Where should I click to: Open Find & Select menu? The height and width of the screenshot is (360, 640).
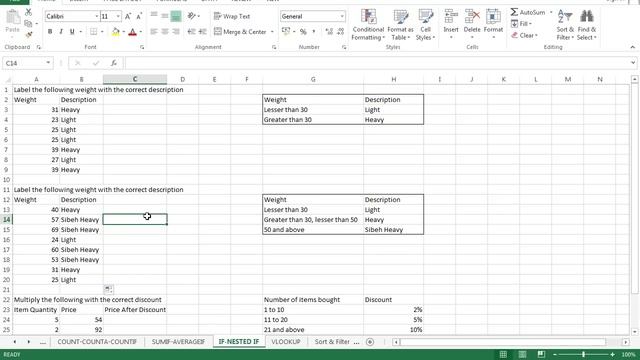[587, 25]
